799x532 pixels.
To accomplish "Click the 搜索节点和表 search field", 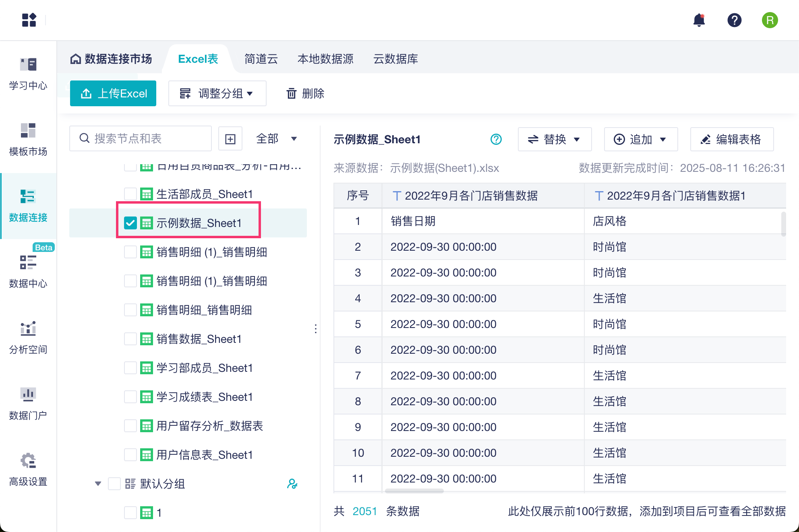I will [x=141, y=139].
